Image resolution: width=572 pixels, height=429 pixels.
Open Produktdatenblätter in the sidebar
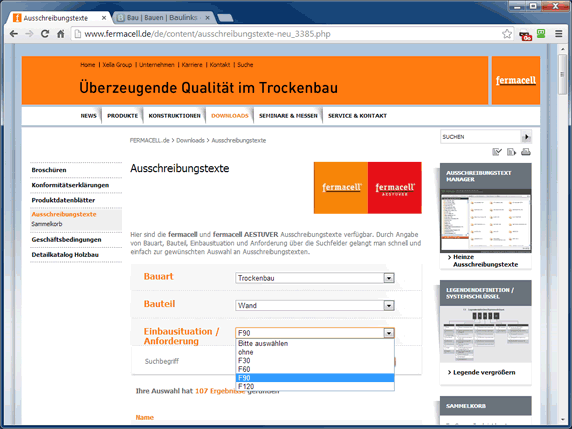(63, 200)
